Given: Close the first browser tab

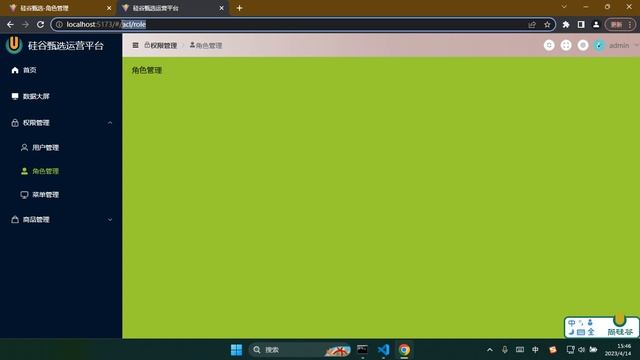Looking at the screenshot, I should (109, 8).
